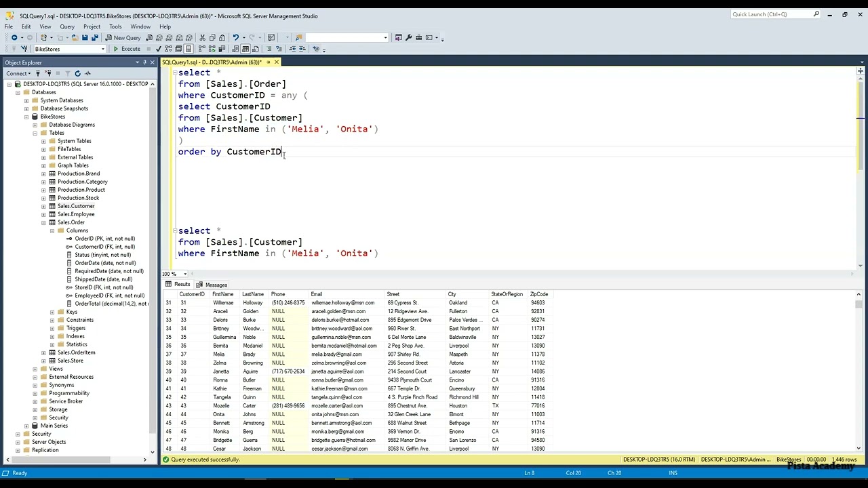The width and height of the screenshot is (868, 488).
Task: Toggle Results to Grid icon
Action: click(246, 49)
